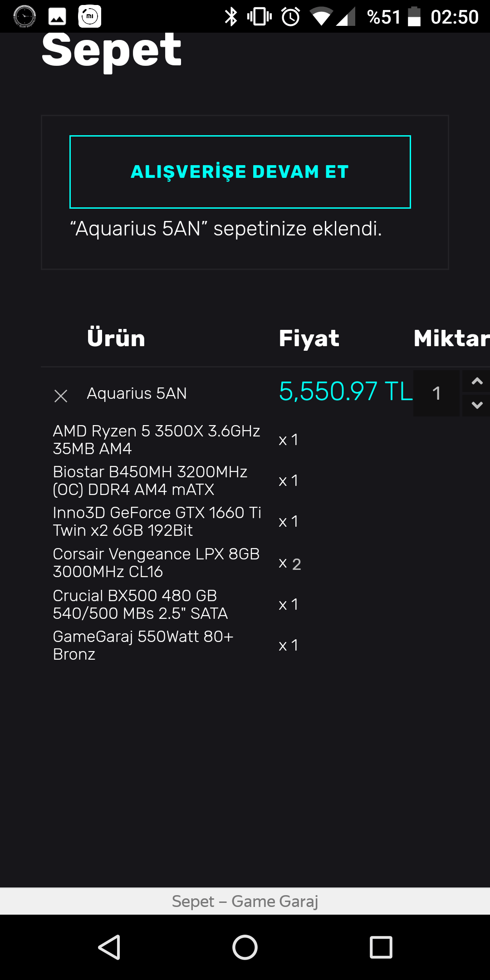This screenshot has width=490, height=980.
Task: Remove Aquarius 5AN from cart
Action: click(x=61, y=396)
